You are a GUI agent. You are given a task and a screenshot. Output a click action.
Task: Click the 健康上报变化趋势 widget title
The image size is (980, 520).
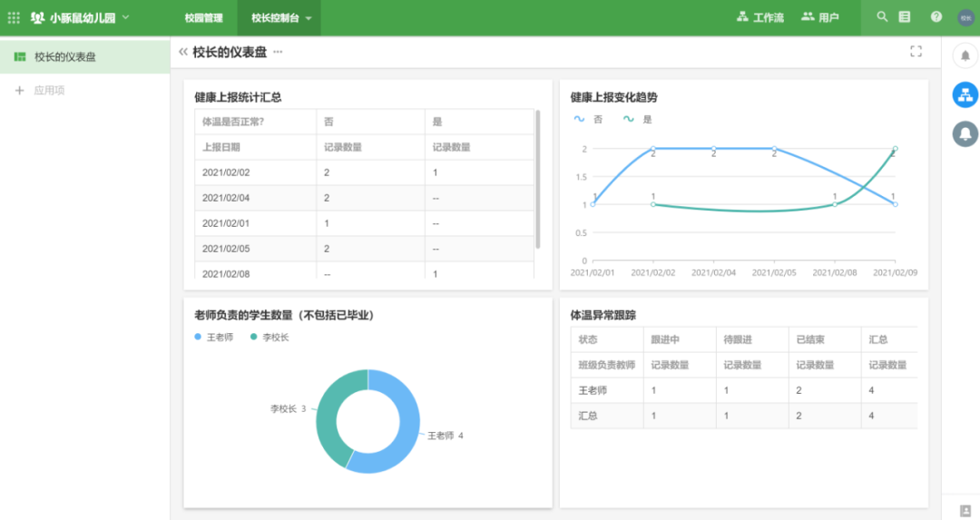click(x=613, y=97)
